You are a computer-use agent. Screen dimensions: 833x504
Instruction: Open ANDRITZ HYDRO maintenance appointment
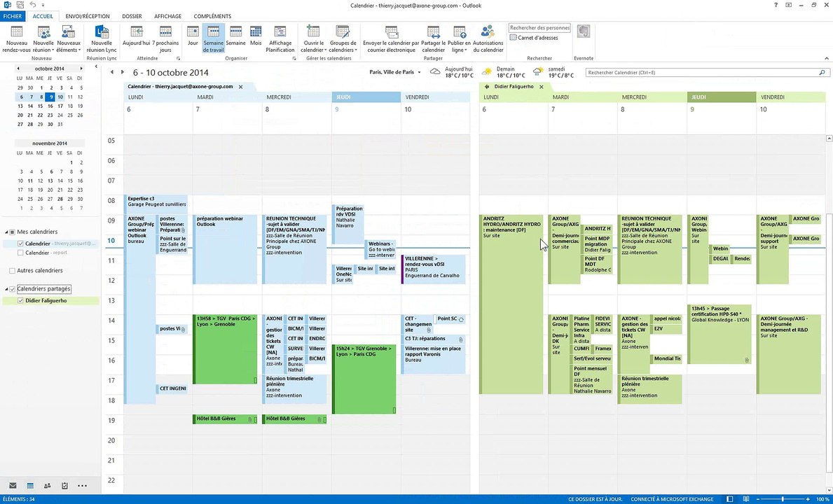coord(511,304)
